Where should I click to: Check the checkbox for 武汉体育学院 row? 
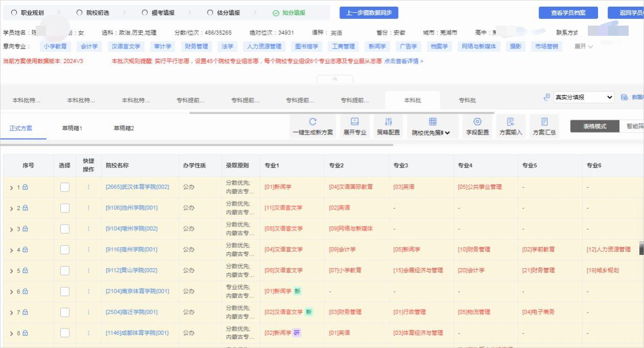tap(64, 187)
